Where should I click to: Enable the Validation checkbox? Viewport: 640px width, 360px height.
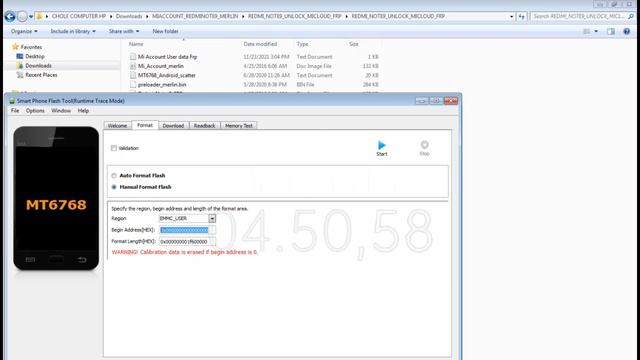pos(114,148)
